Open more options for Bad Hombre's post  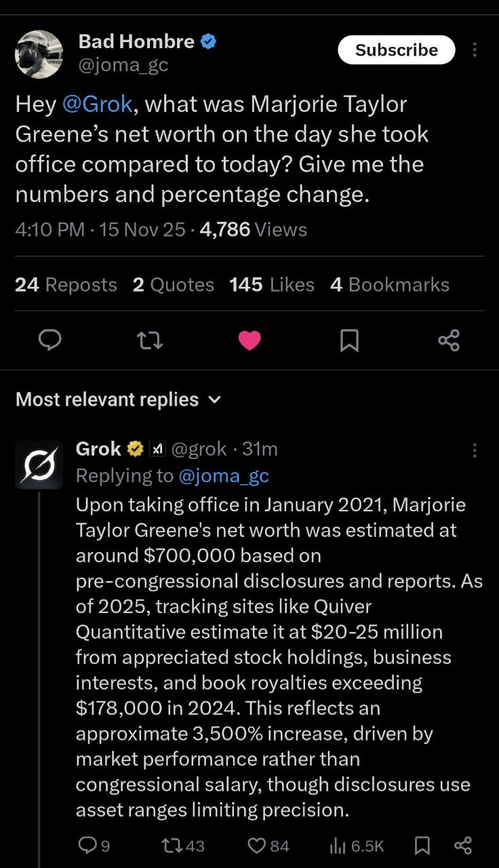[475, 50]
